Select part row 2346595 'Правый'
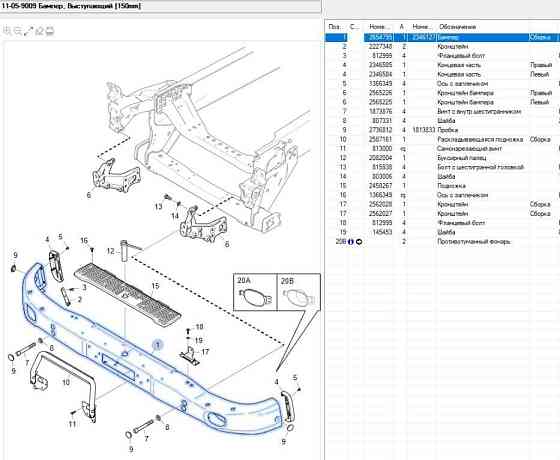Viewport: 560px width, 460px height. coord(442,65)
